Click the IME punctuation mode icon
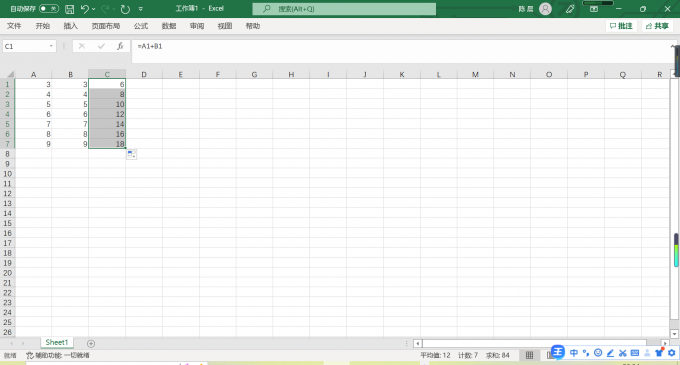The image size is (680, 365). [586, 353]
